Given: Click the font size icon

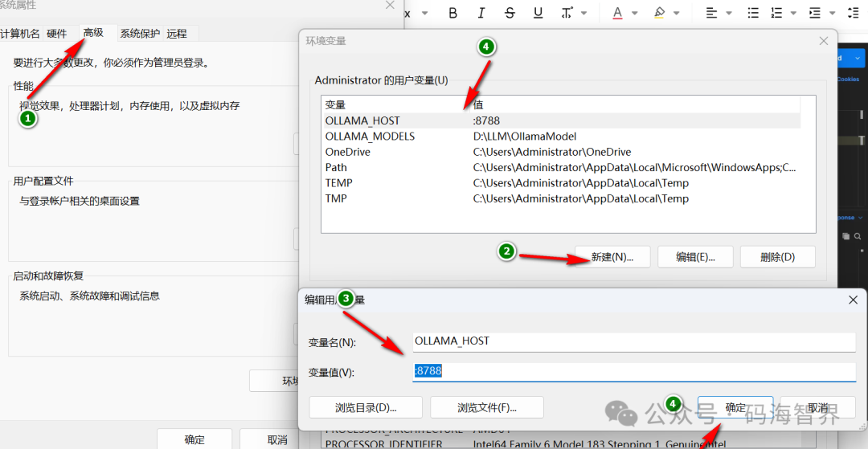Looking at the screenshot, I should pyautogui.click(x=567, y=14).
